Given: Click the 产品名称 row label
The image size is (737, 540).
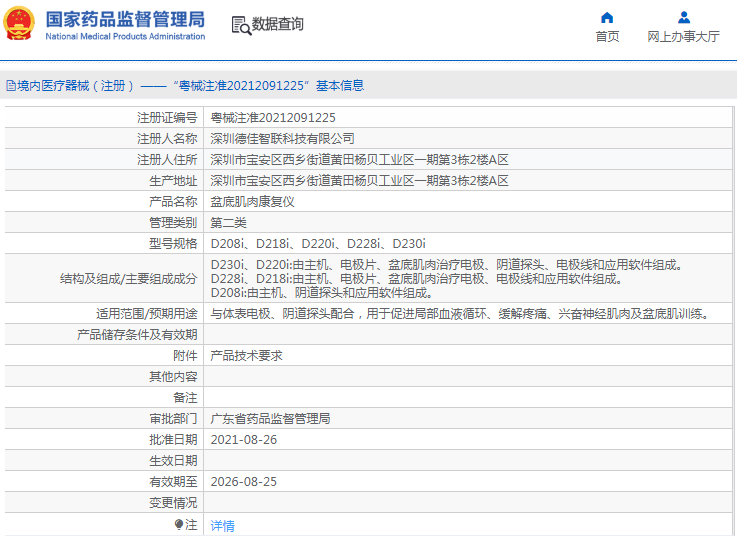Looking at the screenshot, I should 173,202.
